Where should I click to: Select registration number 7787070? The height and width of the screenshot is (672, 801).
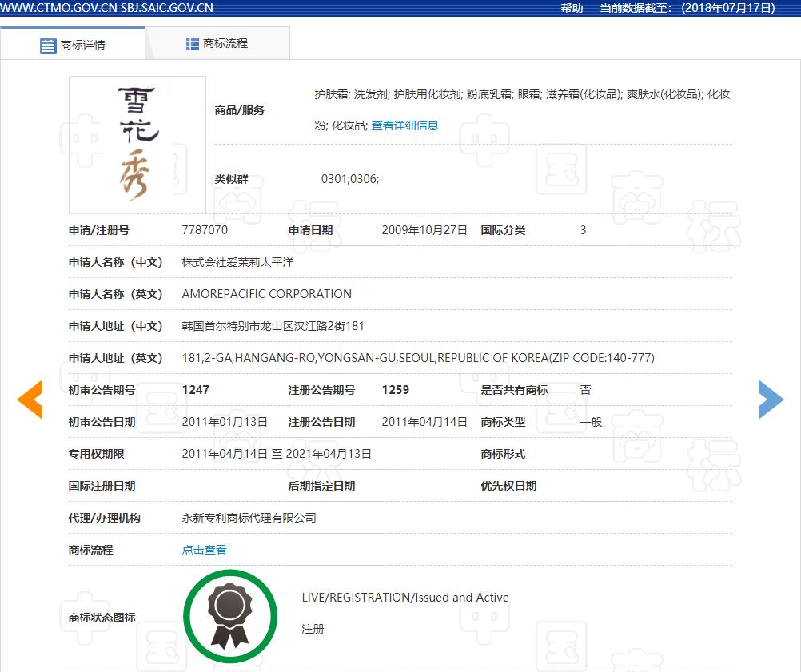click(205, 230)
